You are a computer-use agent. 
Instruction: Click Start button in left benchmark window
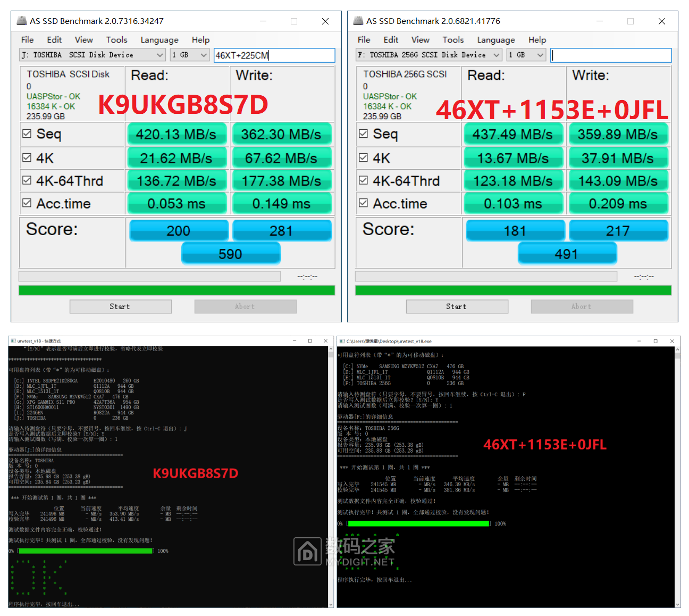point(120,306)
